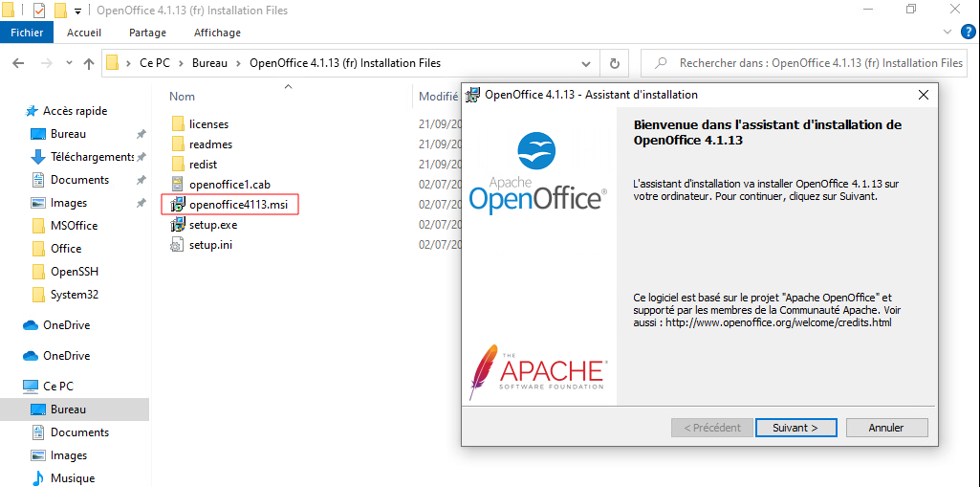Viewport: 980px width, 487px height.
Task: Open the licenses folder
Action: [208, 124]
